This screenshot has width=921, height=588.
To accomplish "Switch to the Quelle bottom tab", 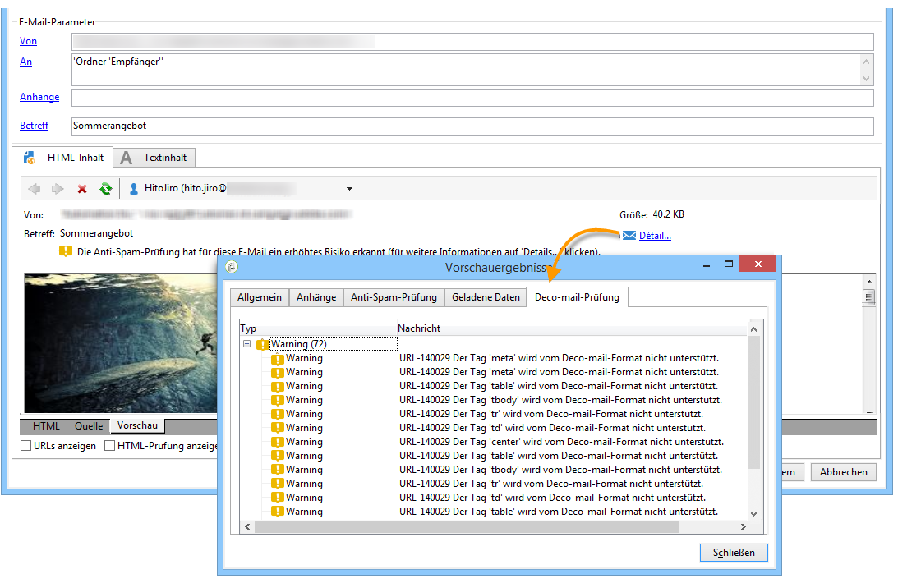I will 89,426.
